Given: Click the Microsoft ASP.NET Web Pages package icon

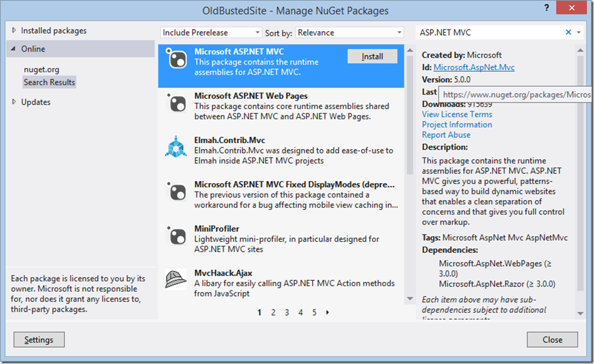Looking at the screenshot, I should [176, 103].
